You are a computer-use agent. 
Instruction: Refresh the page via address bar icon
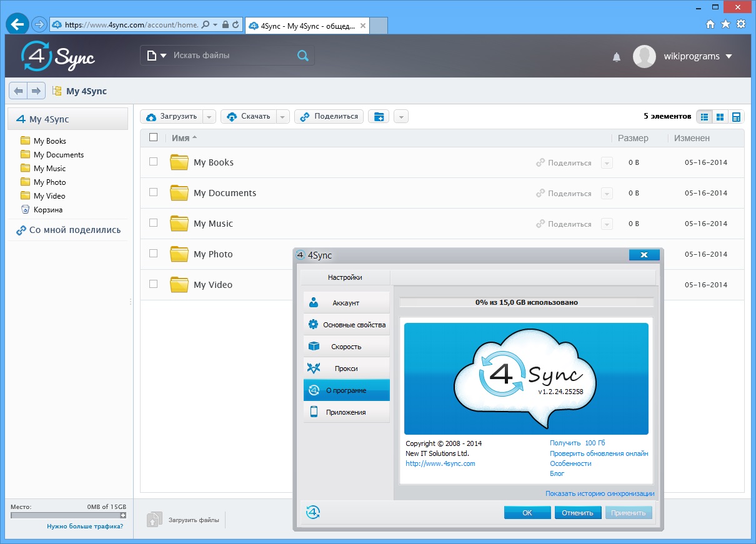pyautogui.click(x=236, y=25)
